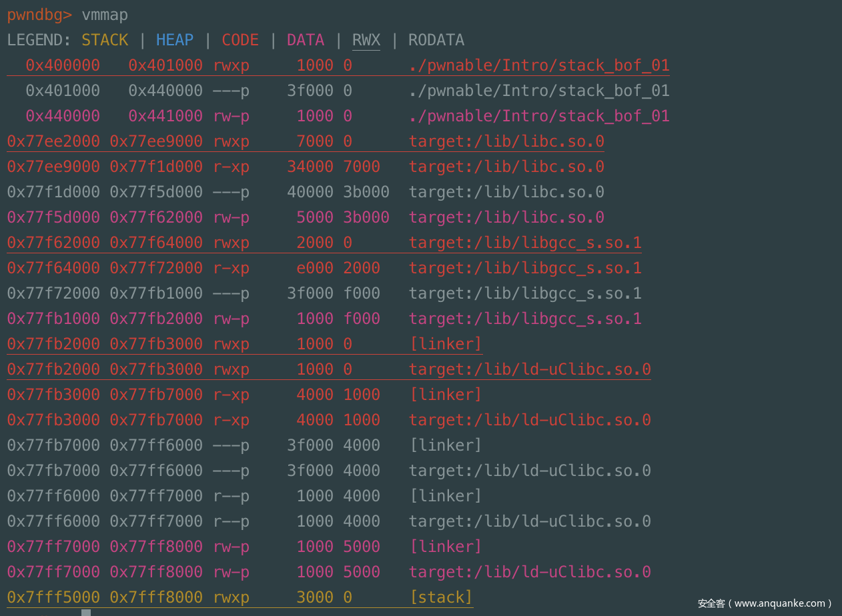Click the stack_bof_01 path on rwxp row
Screen dimensions: 842x616
point(539,65)
